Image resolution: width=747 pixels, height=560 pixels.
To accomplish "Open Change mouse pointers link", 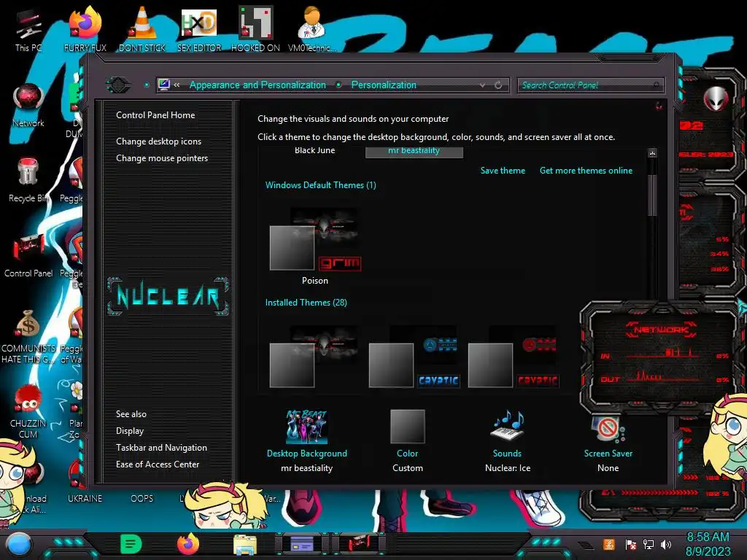I will pos(162,158).
